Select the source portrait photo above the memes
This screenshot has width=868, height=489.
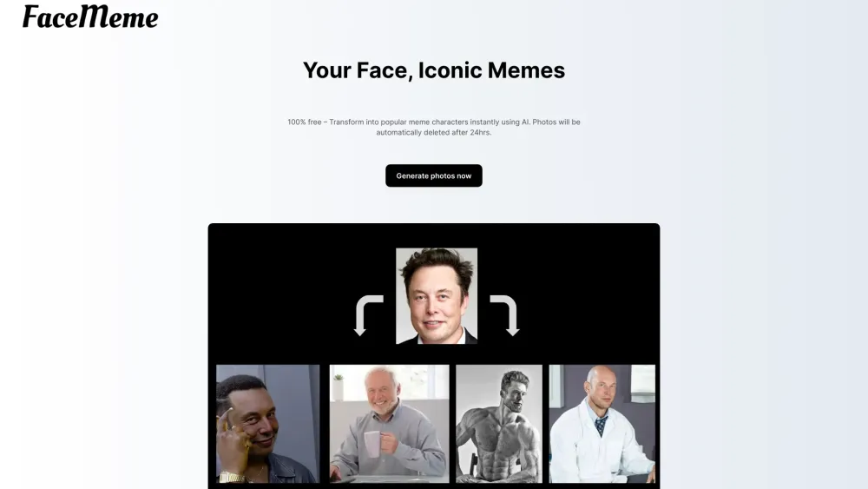pyautogui.click(x=437, y=295)
